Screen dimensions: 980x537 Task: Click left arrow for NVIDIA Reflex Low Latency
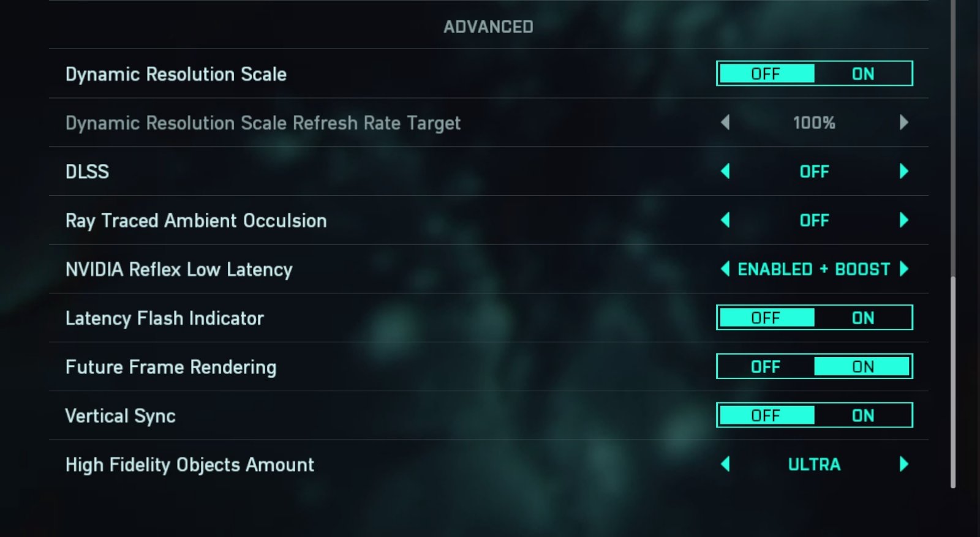tap(725, 269)
